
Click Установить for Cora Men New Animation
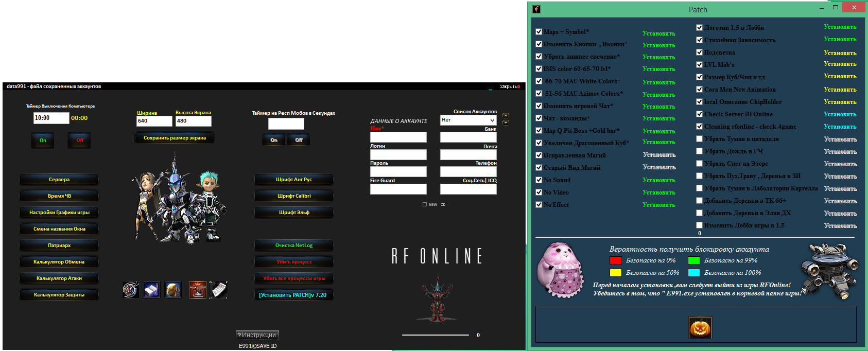click(x=840, y=90)
